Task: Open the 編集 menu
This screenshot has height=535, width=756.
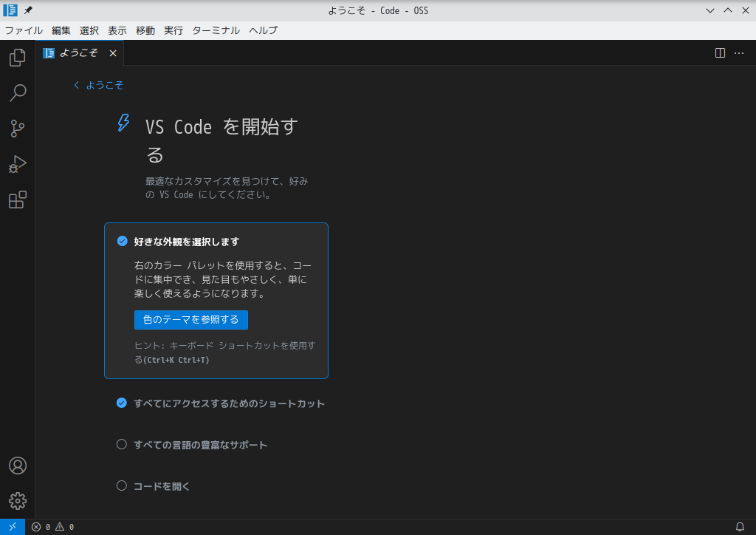Action: (61, 30)
